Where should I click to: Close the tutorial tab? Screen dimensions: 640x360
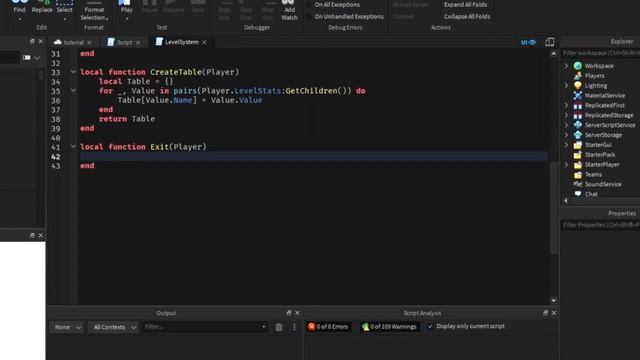coord(90,42)
